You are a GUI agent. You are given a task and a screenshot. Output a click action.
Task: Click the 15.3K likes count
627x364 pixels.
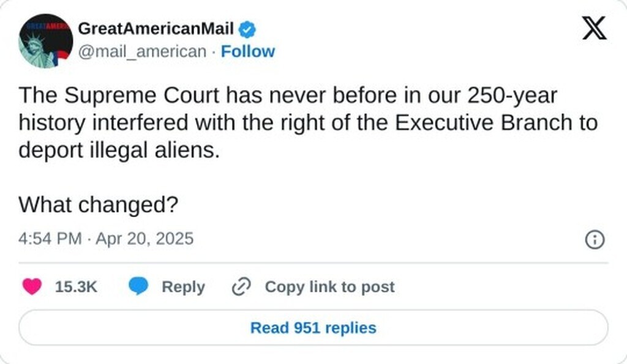(x=76, y=286)
